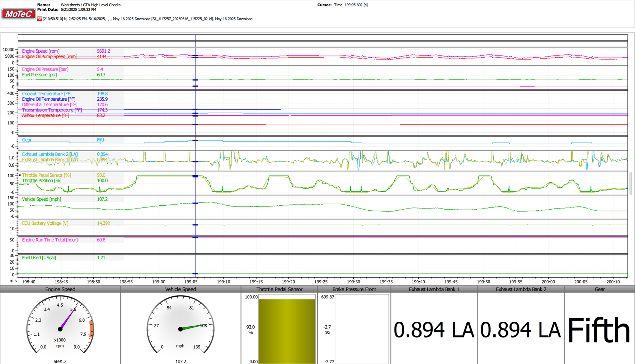The height and width of the screenshot is (364, 635).
Task: Select the Engine Oil Pressure [bar] label
Action: pyautogui.click(x=45, y=70)
